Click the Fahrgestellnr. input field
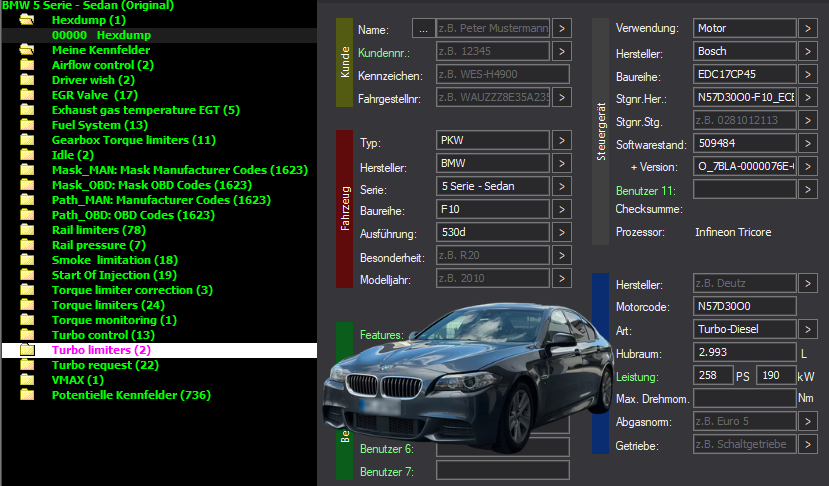 click(493, 97)
